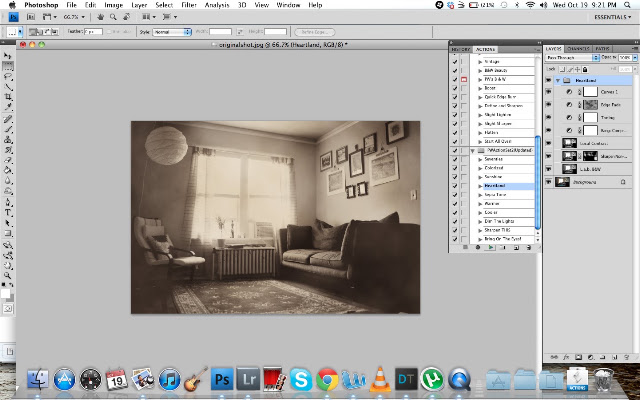Toggle visibility of Curves 1 layer
Image resolution: width=640 pixels, height=400 pixels.
549,92
